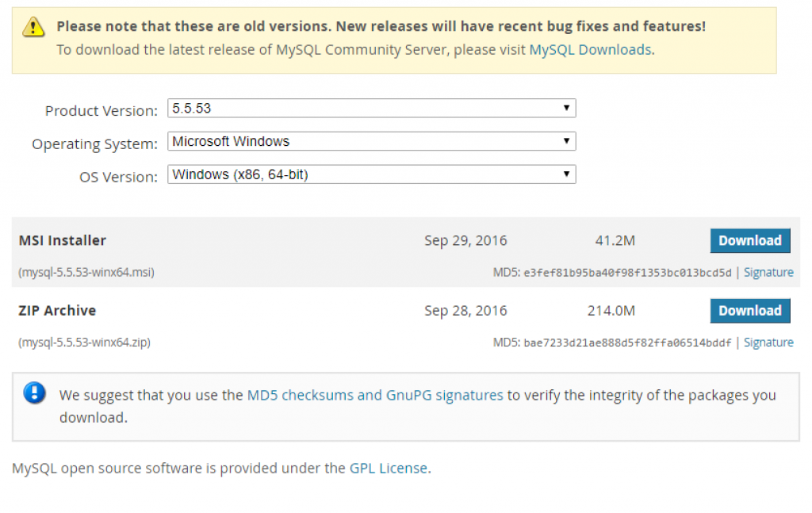
Task: Click the blue info exclamation icon
Action: click(35, 393)
